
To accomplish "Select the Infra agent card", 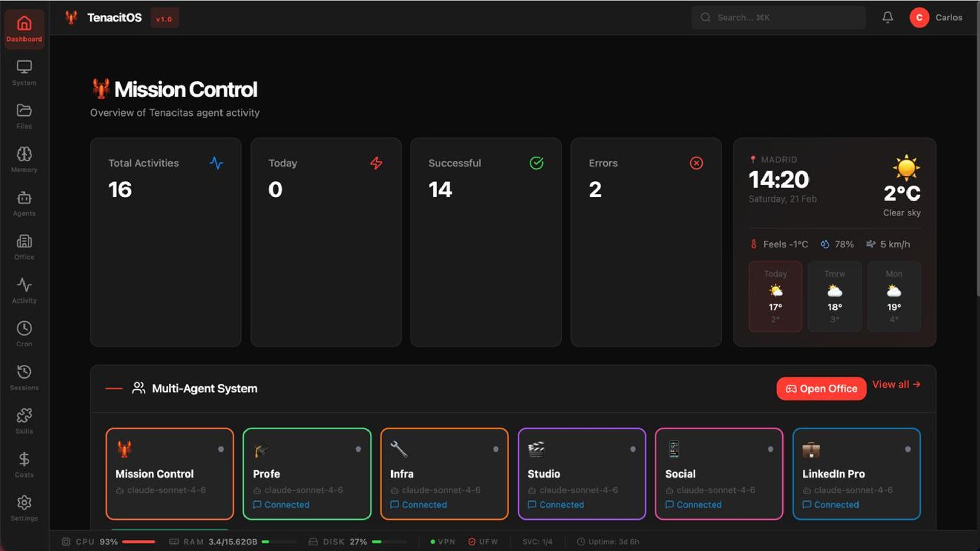I will point(444,473).
